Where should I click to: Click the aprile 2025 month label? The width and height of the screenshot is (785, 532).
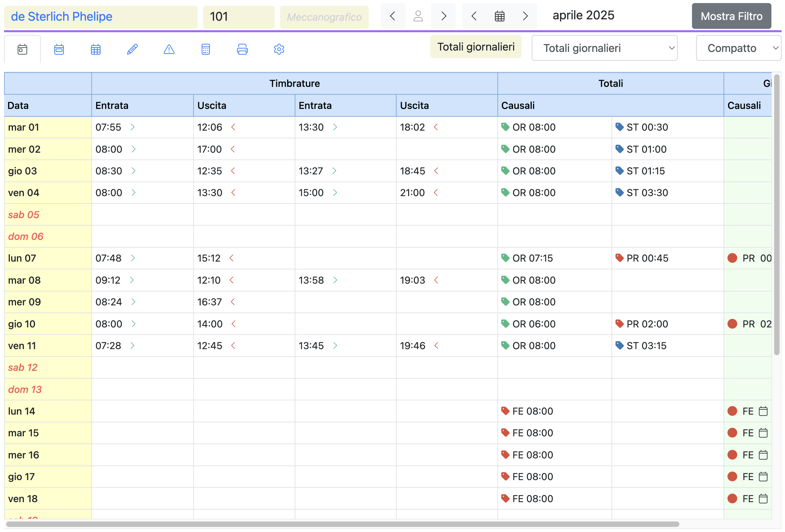coord(583,15)
